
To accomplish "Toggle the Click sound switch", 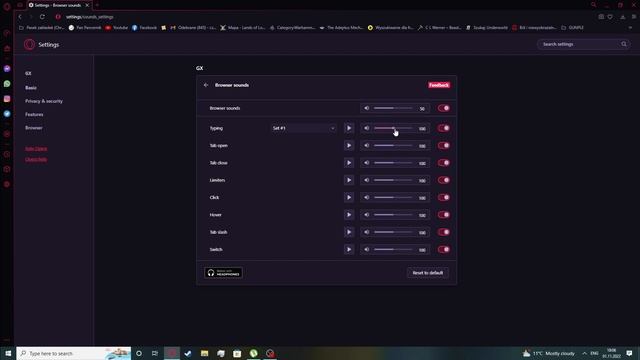I will coord(444,198).
